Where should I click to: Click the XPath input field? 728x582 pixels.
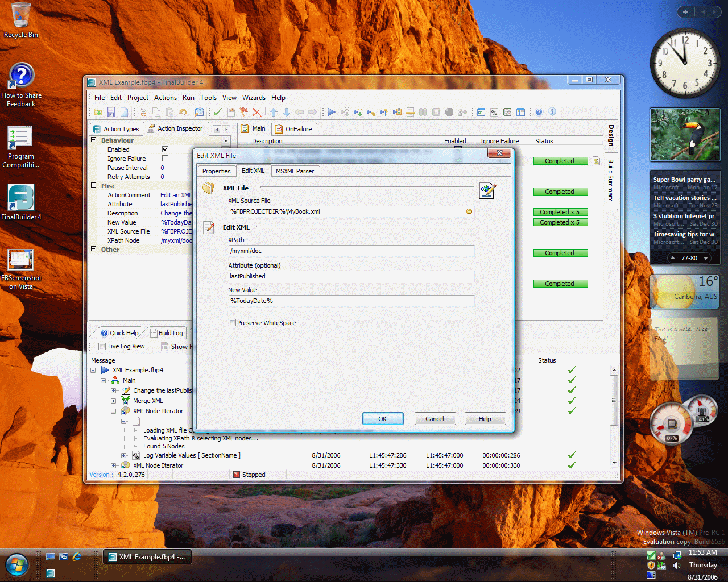coord(351,251)
